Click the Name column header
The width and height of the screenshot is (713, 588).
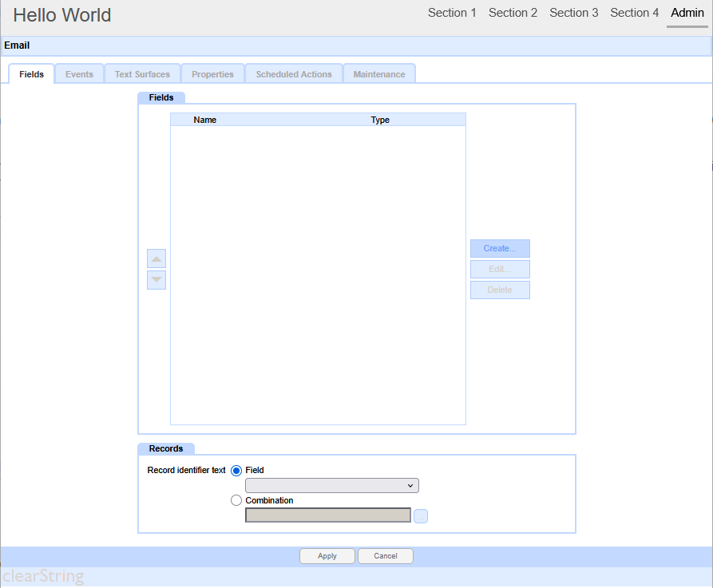pos(205,120)
